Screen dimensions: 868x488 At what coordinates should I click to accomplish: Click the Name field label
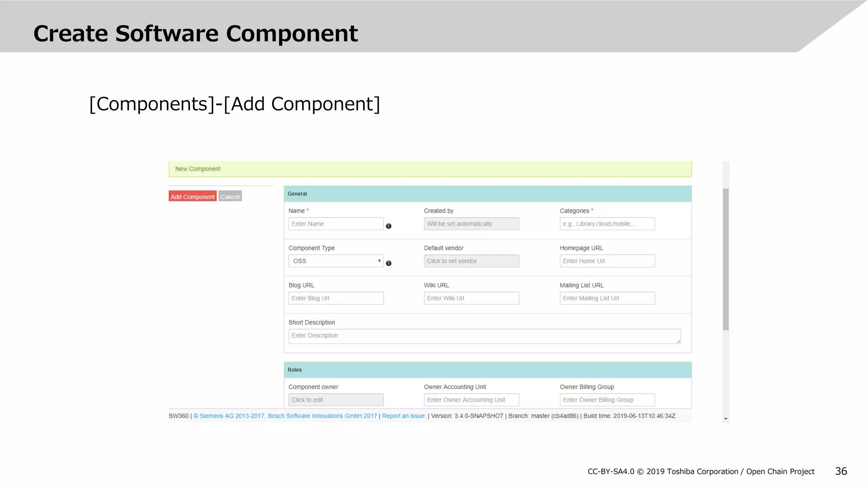pyautogui.click(x=297, y=211)
